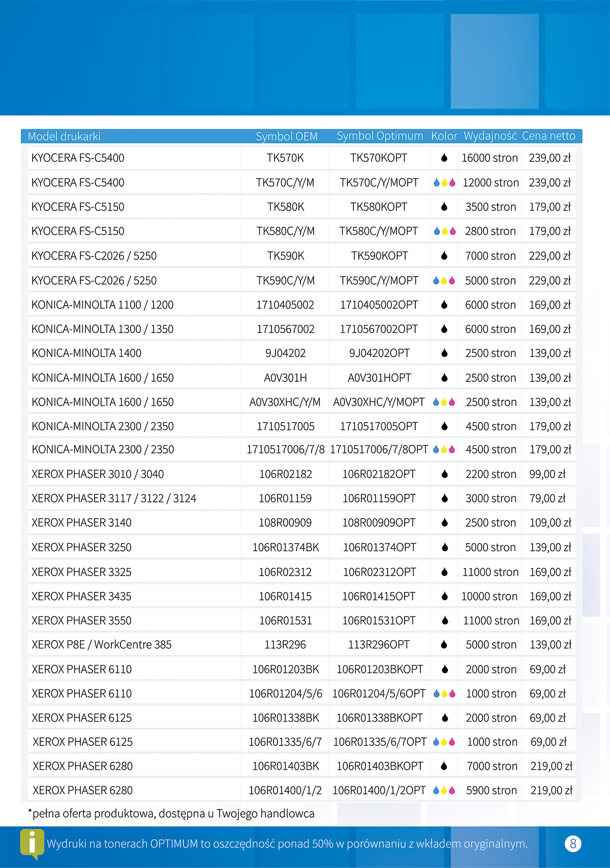Select the "16000 stron" yield value
The image size is (610, 868).
click(x=490, y=158)
